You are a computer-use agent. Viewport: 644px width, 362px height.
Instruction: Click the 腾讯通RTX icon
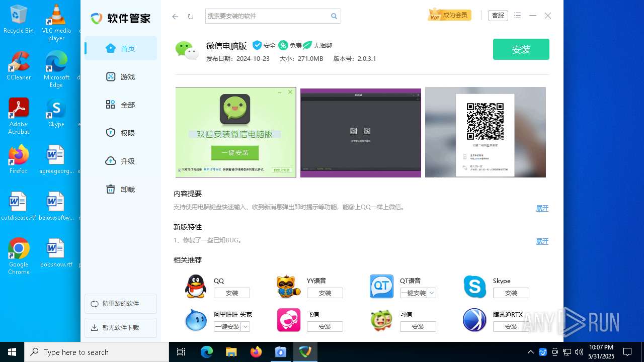pos(475,320)
